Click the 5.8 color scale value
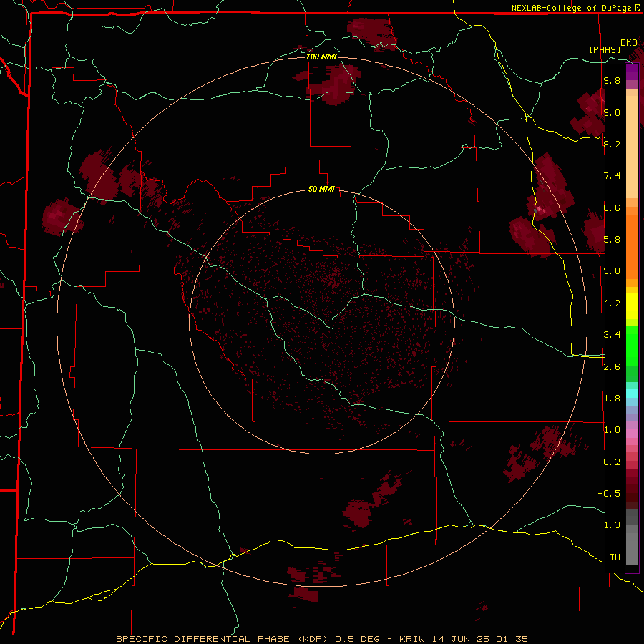The width and height of the screenshot is (644, 644). coord(612,240)
